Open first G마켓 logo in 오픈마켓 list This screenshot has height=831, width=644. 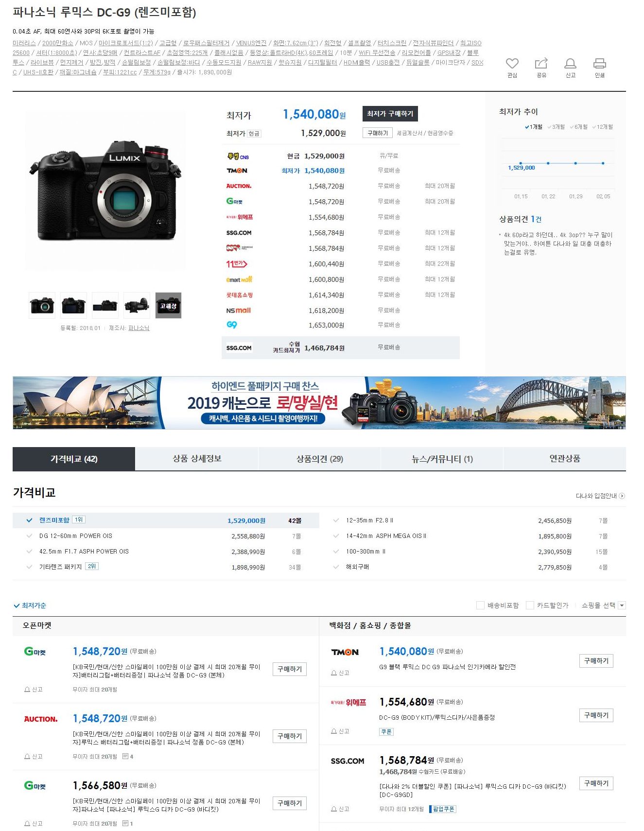point(35,652)
